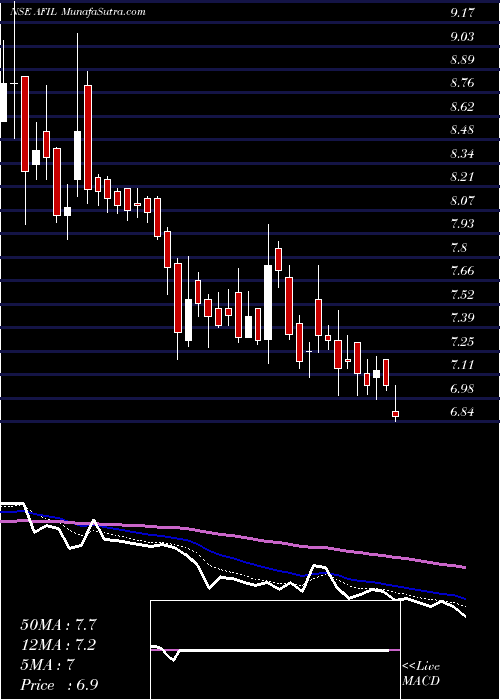This screenshot has height=700, width=500.
Task: Click the 8.48 price axis label
Action: (x=462, y=131)
